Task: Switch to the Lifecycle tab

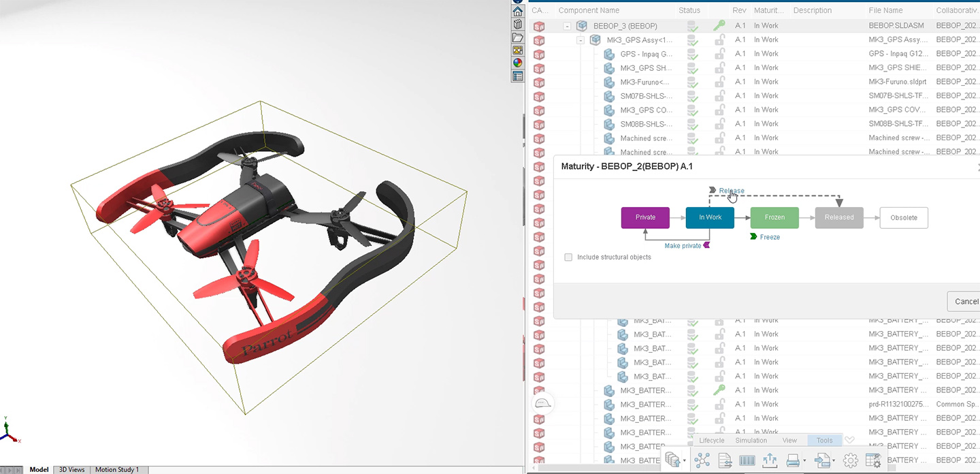Action: [x=711, y=440]
